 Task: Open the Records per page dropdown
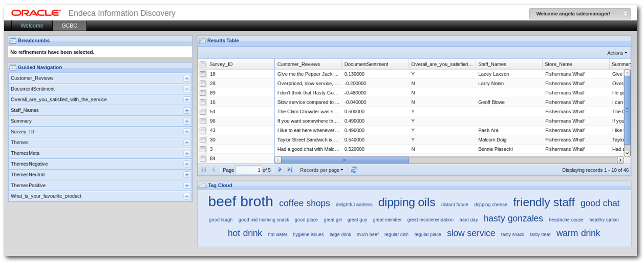pyautogui.click(x=321, y=170)
